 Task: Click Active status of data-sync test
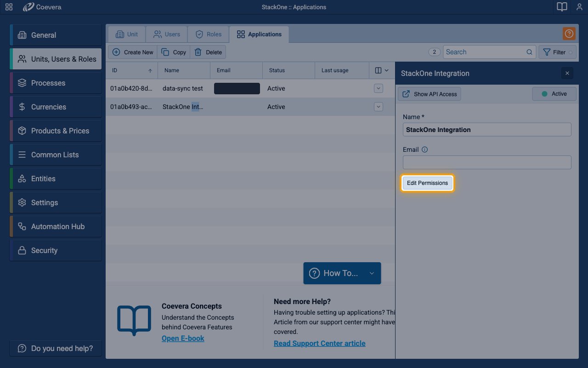(x=276, y=88)
